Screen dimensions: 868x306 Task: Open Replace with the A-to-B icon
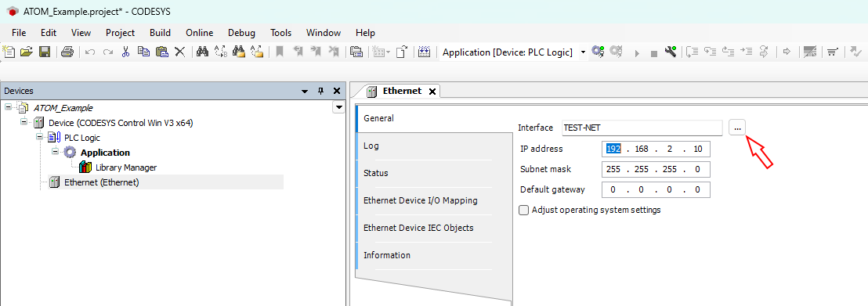[x=220, y=52]
